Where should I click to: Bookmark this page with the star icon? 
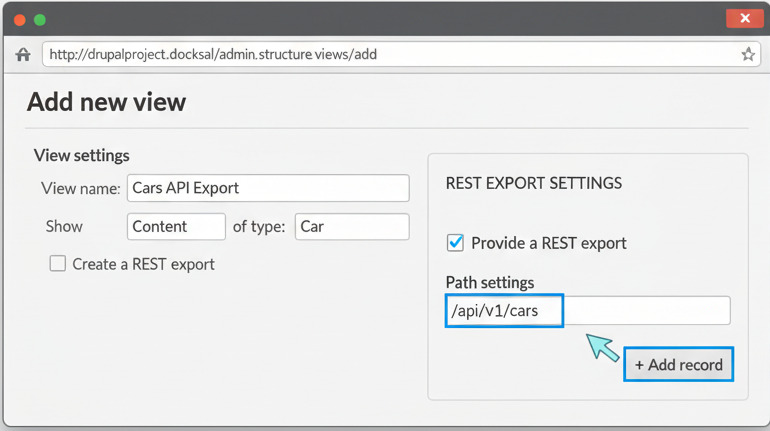pos(747,55)
